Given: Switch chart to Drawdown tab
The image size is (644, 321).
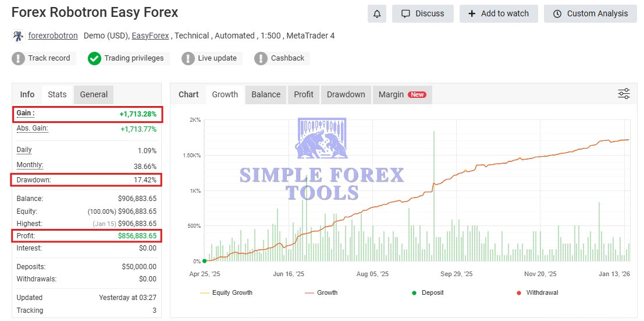Looking at the screenshot, I should pyautogui.click(x=346, y=94).
